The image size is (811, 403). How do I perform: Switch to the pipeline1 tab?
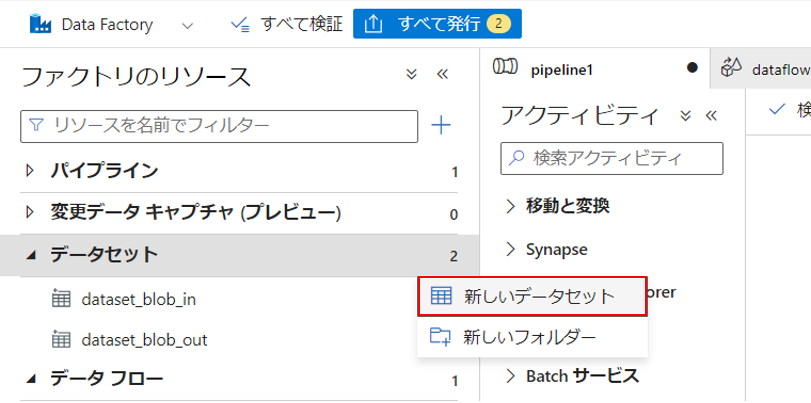click(595, 68)
